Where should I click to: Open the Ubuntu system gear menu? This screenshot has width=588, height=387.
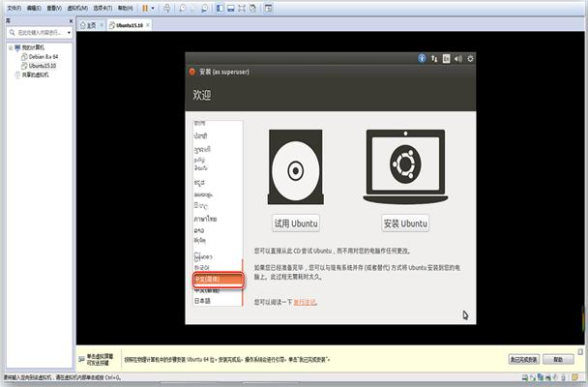(x=470, y=58)
